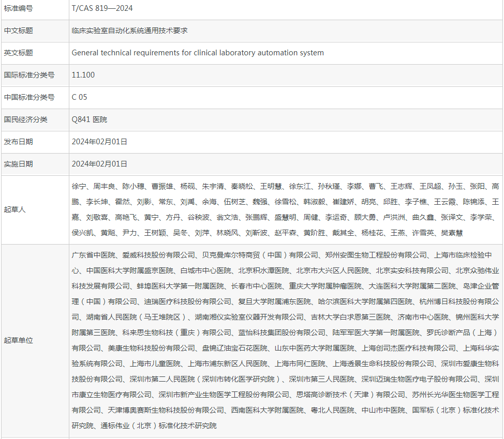Click the organization 复旦大学附属浦东医院
The width and height of the screenshot is (504, 439).
274,302
